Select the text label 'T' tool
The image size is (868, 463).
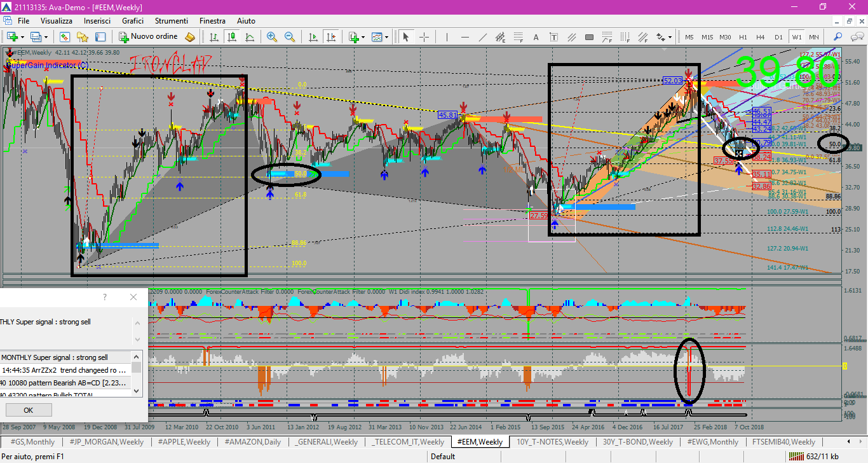[x=554, y=37]
